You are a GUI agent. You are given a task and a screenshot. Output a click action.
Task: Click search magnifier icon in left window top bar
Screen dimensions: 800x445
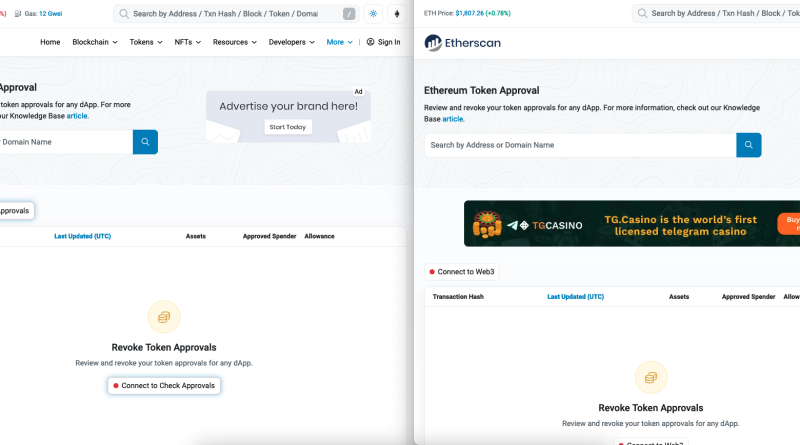pyautogui.click(x=123, y=14)
